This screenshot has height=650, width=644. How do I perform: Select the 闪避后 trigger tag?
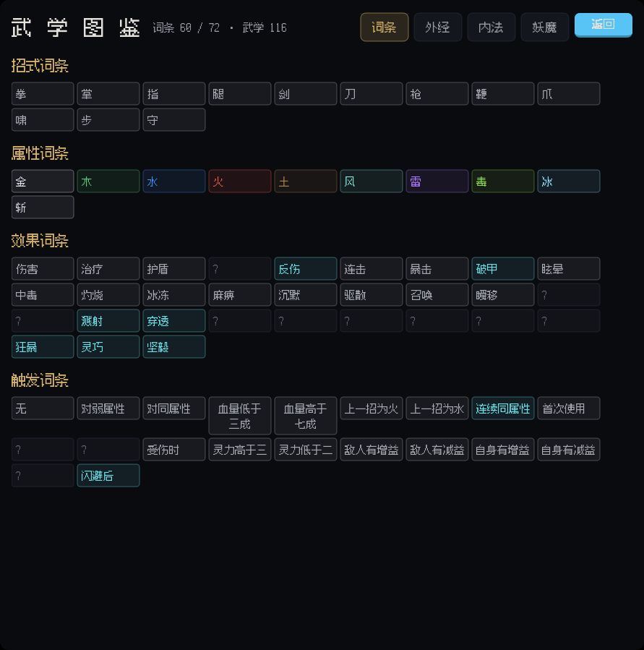click(108, 476)
